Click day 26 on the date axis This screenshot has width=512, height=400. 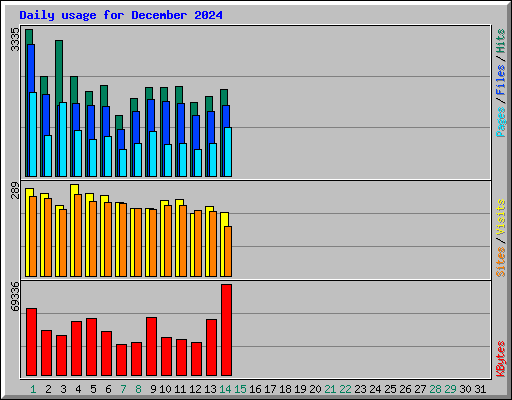(405, 389)
